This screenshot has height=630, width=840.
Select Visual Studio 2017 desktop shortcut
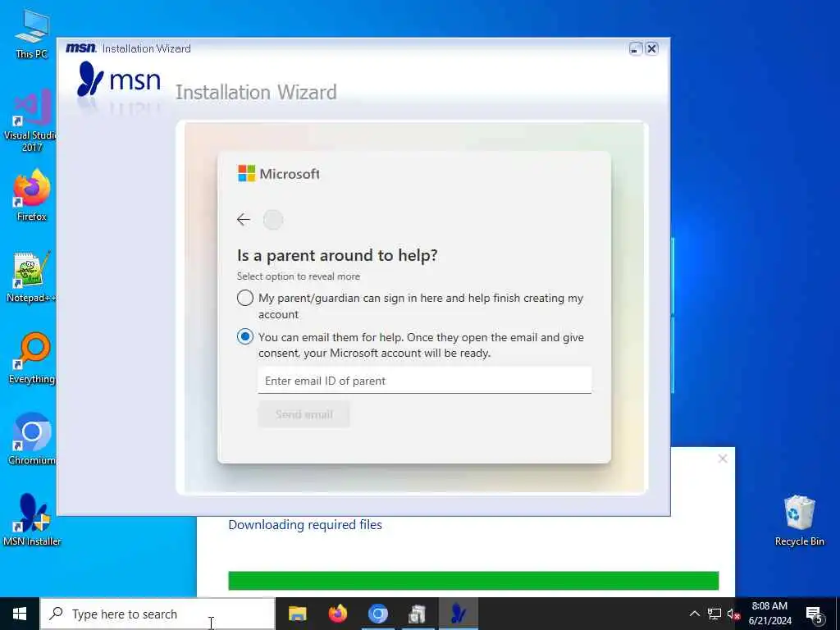click(x=32, y=121)
